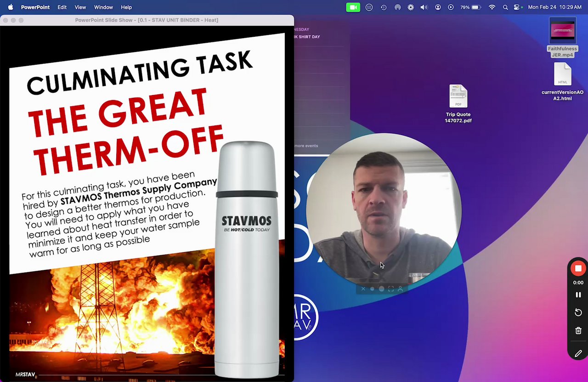The image size is (588, 382).
Task: Click the recording timer showing 0:00
Action: pyautogui.click(x=578, y=283)
